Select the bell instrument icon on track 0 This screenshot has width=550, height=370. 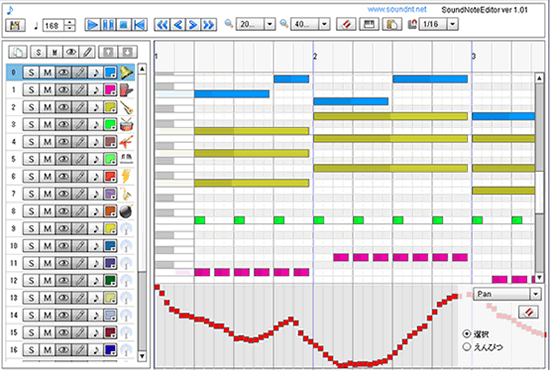click(x=127, y=72)
